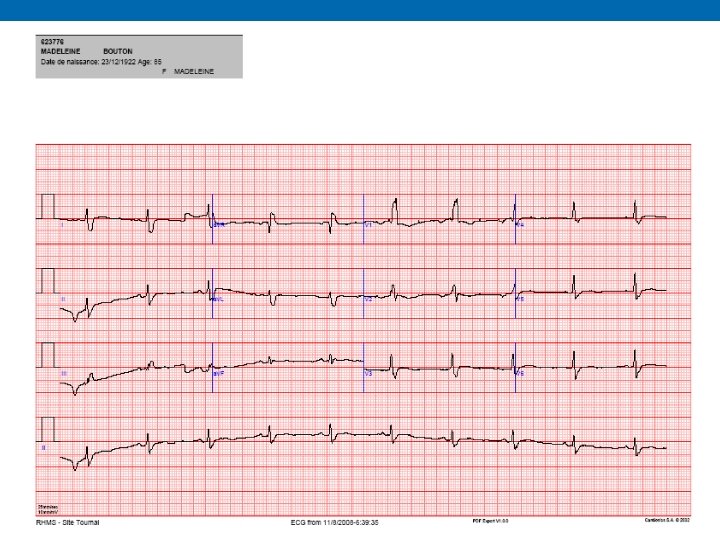The image size is (720, 540).
Task: Click the V2 lead label
Action: pos(368,299)
